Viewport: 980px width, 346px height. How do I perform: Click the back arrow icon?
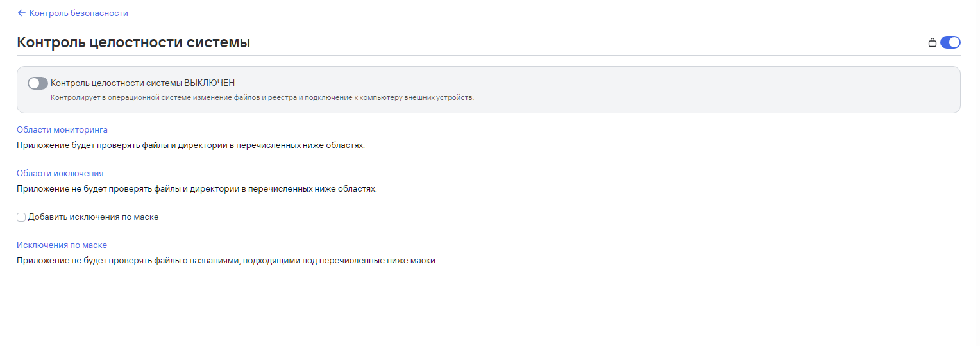click(x=22, y=13)
